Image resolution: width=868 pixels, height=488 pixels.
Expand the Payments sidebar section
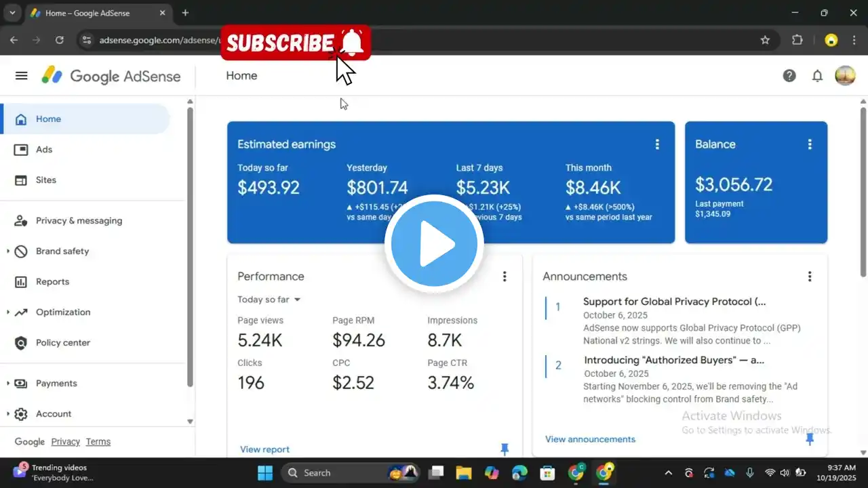8,384
